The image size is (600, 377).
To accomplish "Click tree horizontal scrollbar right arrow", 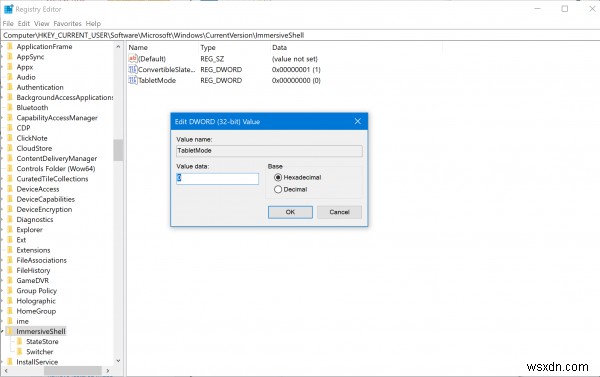I will tap(108, 370).
